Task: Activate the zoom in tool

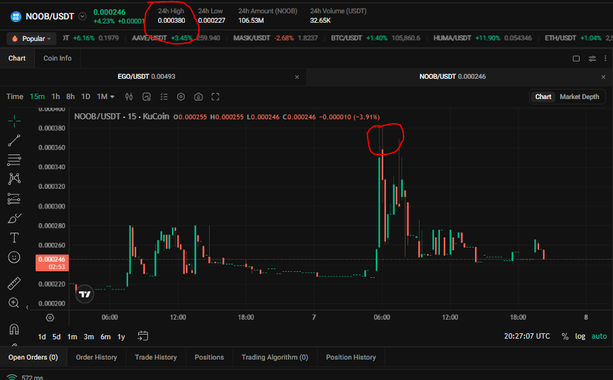Action: (x=14, y=303)
